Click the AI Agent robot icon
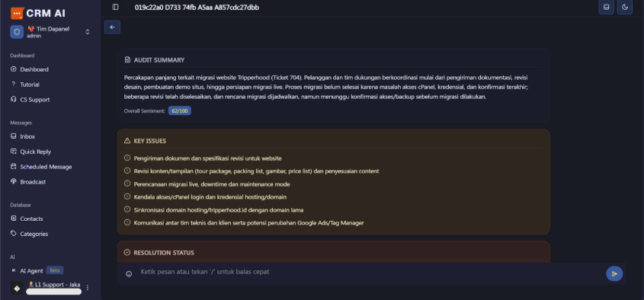Viewport: 644px width, 300px height. point(14,270)
